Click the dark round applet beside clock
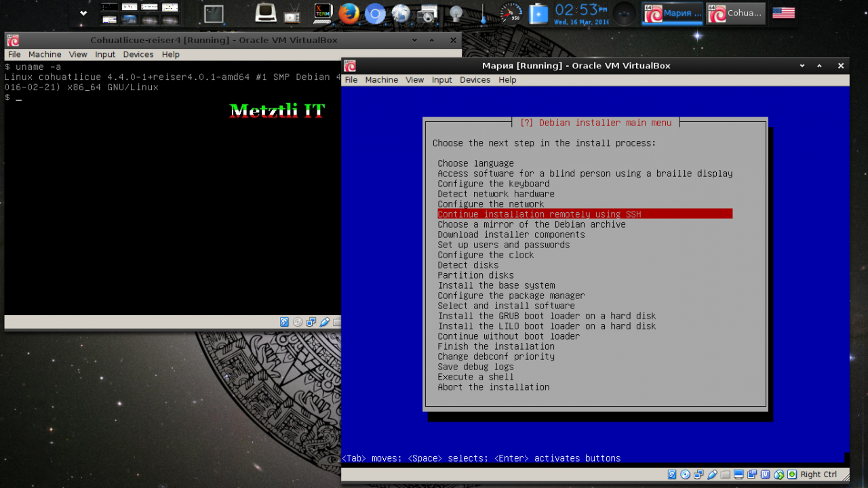The width and height of the screenshot is (868, 488). coord(625,13)
